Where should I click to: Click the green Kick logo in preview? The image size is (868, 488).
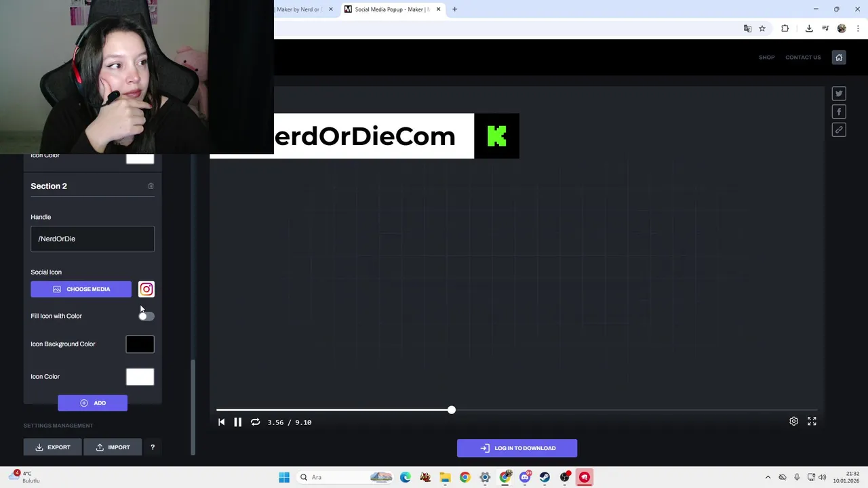tap(496, 136)
